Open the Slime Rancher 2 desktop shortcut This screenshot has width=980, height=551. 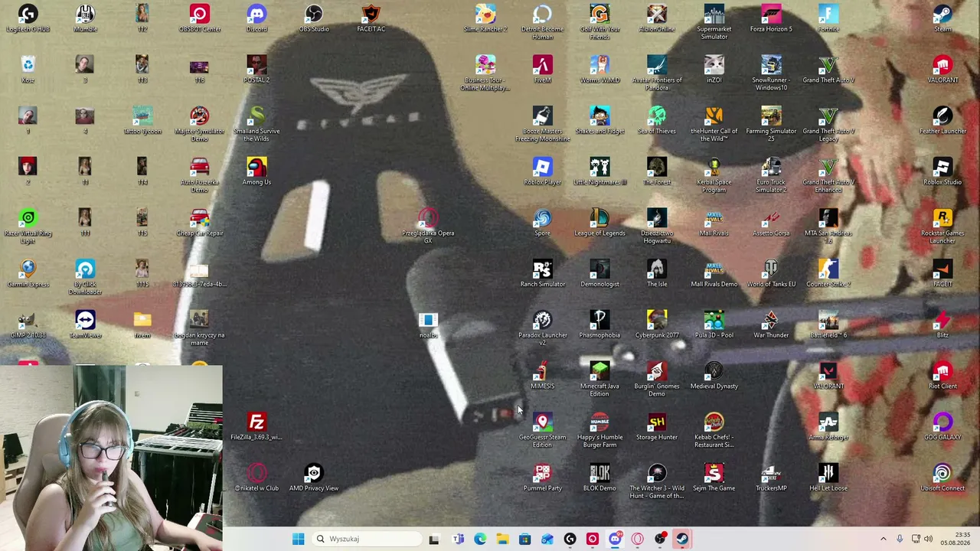(x=485, y=19)
